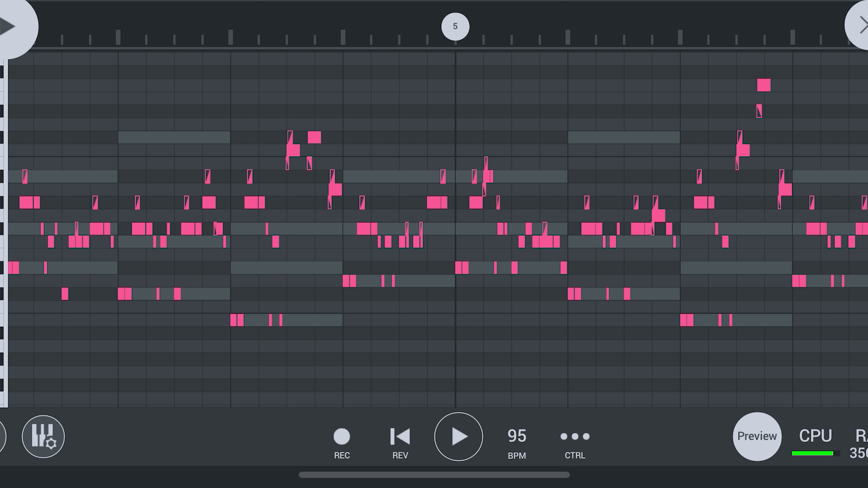
Task: Click the CPU usage meter
Action: tap(815, 442)
